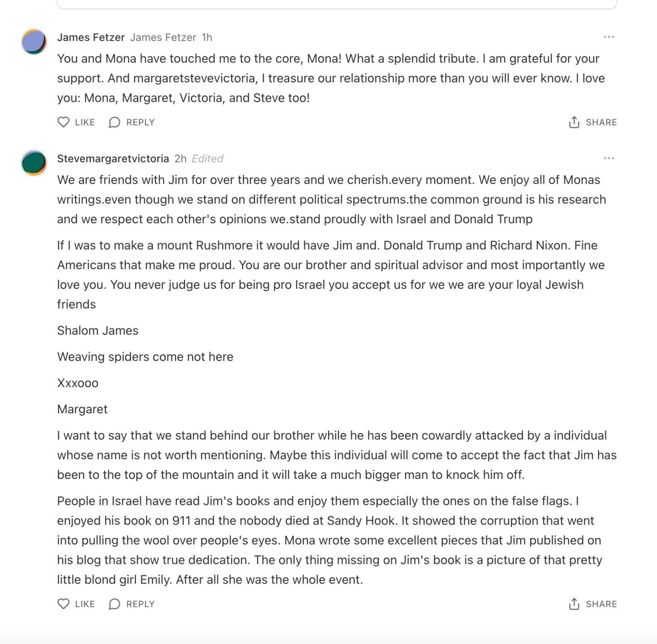
Task: Like James Fetzer's comment with the heart icon
Action: 63,122
